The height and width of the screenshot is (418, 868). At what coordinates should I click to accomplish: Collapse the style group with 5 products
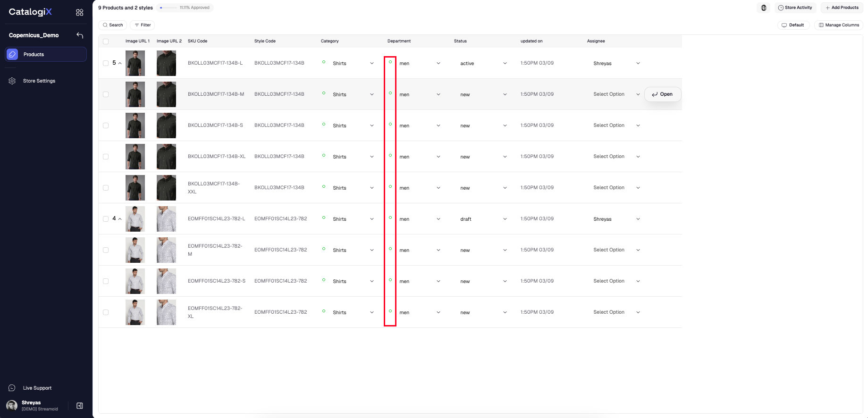click(120, 63)
